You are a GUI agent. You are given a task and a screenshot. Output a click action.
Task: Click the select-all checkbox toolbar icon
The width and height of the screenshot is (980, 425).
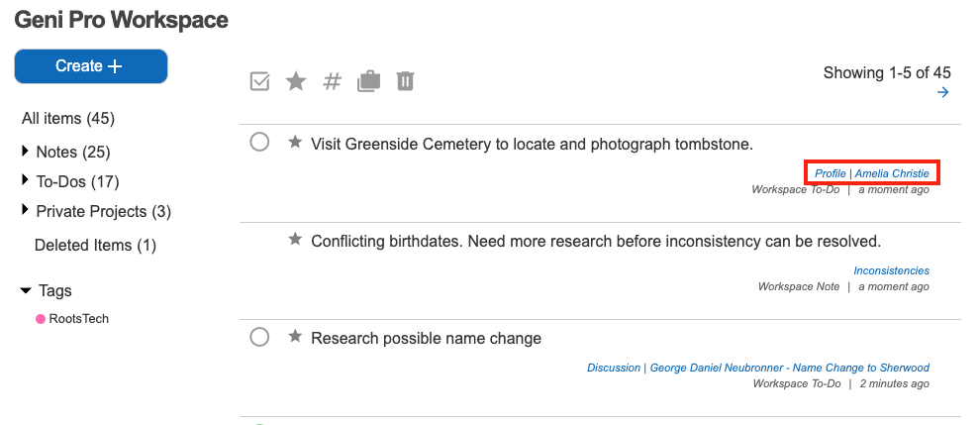pyautogui.click(x=260, y=81)
